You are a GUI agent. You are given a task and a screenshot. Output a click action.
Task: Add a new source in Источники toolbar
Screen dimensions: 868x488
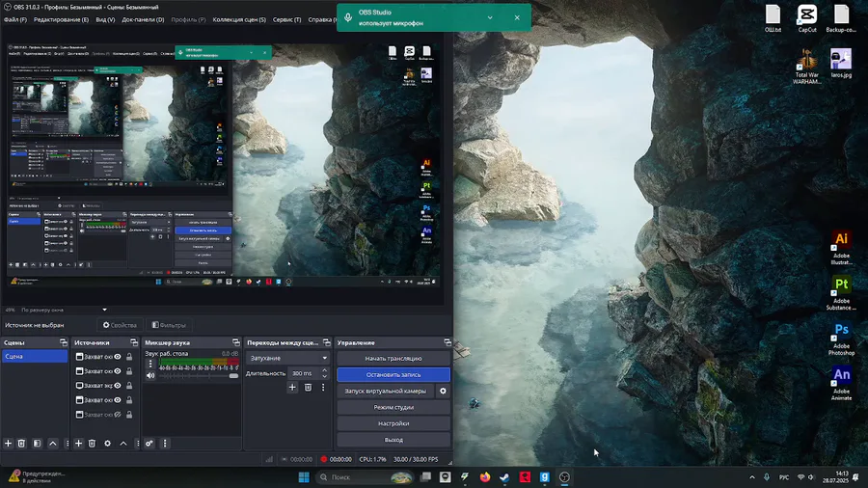click(79, 444)
